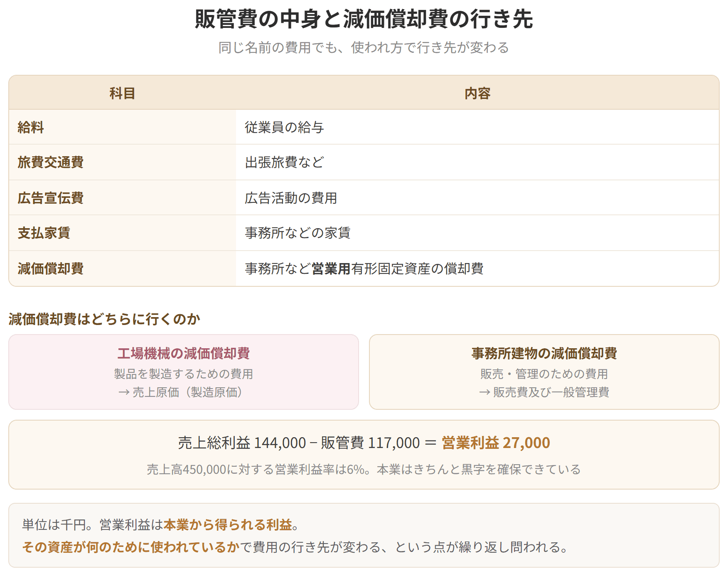Click the footnote text 単位は千円

(54, 525)
